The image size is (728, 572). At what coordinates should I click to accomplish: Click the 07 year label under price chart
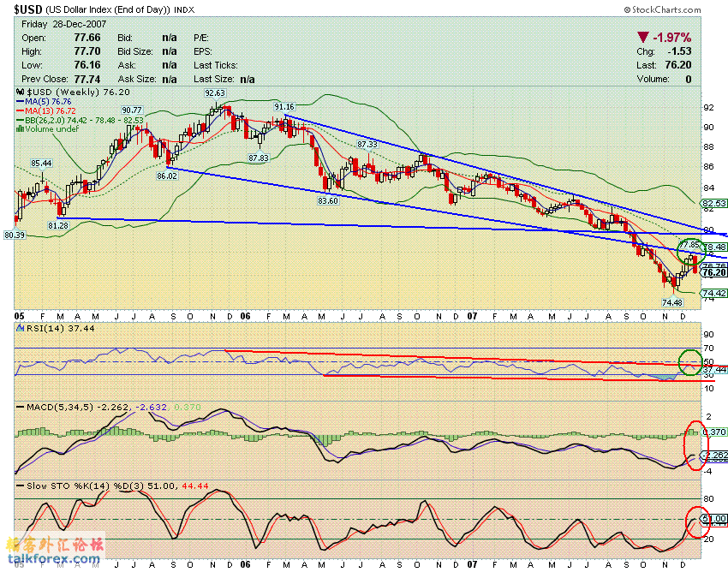coord(472,316)
